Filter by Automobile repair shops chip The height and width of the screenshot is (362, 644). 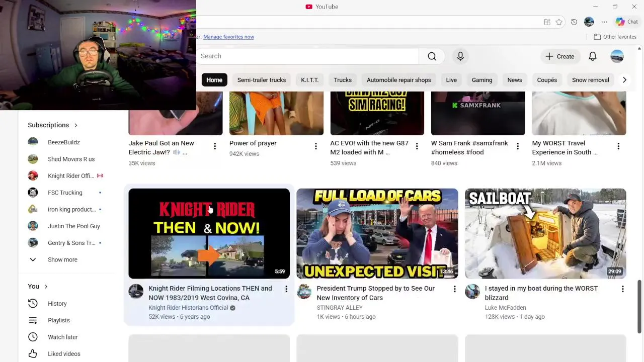[399, 80]
